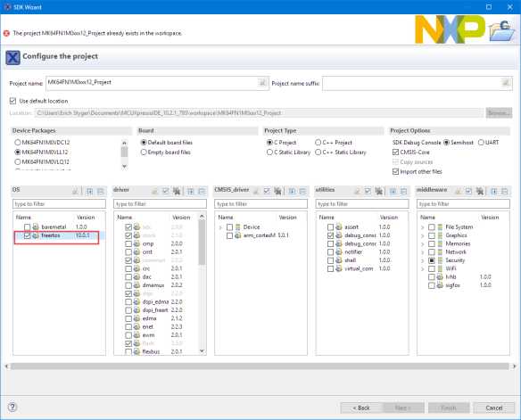
Task: Click clear icon inside Project name field
Action: tap(262, 83)
